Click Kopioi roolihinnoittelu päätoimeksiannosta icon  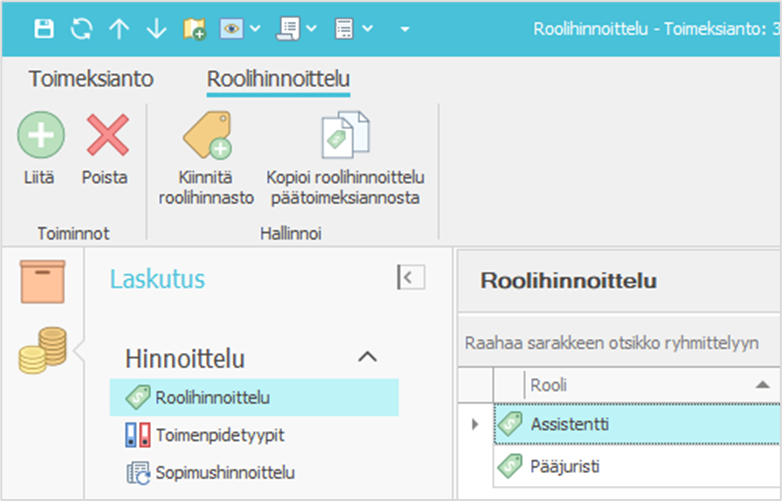[x=346, y=135]
